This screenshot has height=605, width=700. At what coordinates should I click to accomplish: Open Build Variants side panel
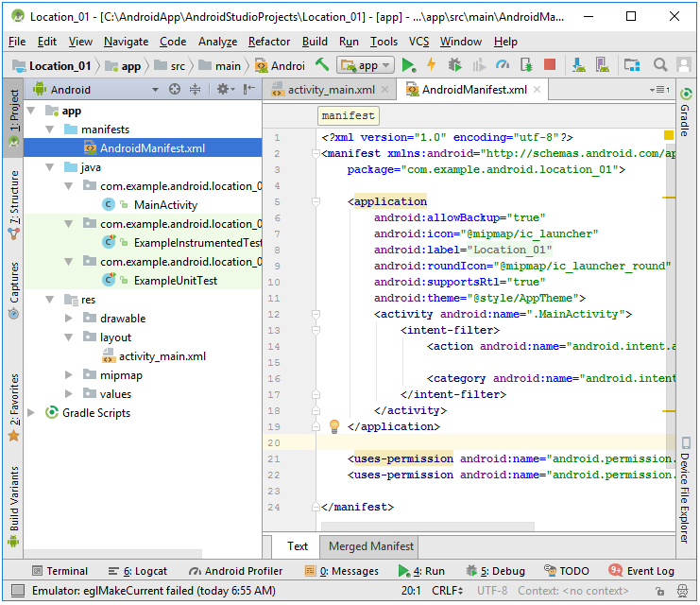click(x=14, y=507)
